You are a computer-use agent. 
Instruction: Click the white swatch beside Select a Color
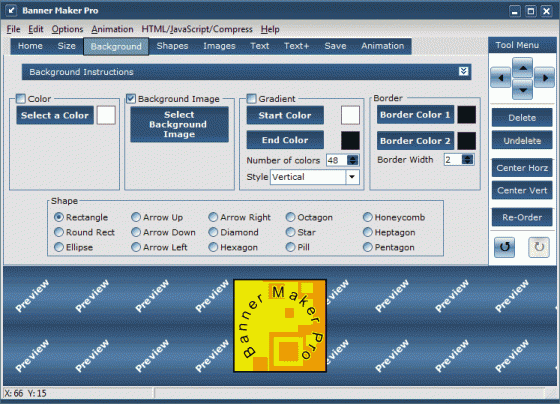(106, 115)
